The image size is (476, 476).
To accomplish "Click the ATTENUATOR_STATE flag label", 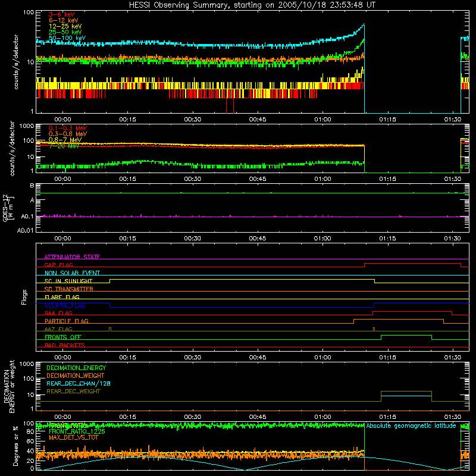I will [x=72, y=257].
